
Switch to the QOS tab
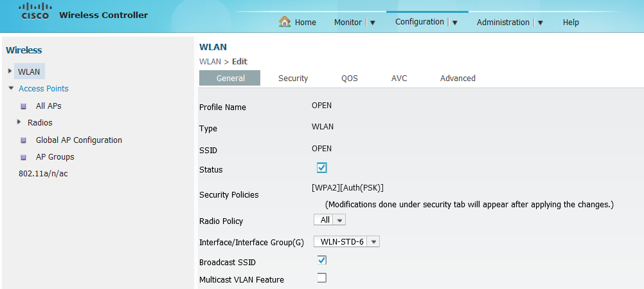[x=350, y=79]
